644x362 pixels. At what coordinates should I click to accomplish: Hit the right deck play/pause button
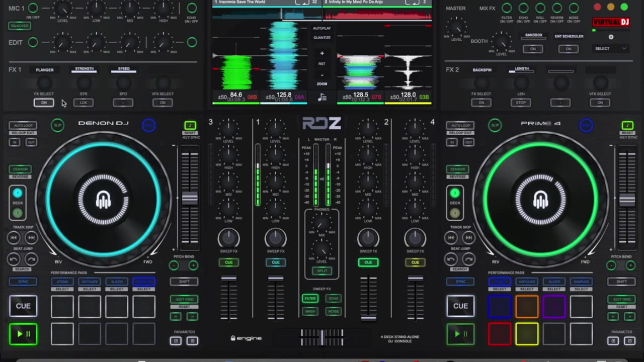[460, 334]
